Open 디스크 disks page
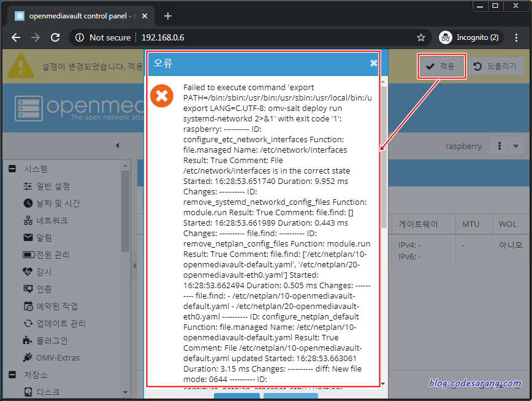The height and width of the screenshot is (401, 532). (x=48, y=392)
